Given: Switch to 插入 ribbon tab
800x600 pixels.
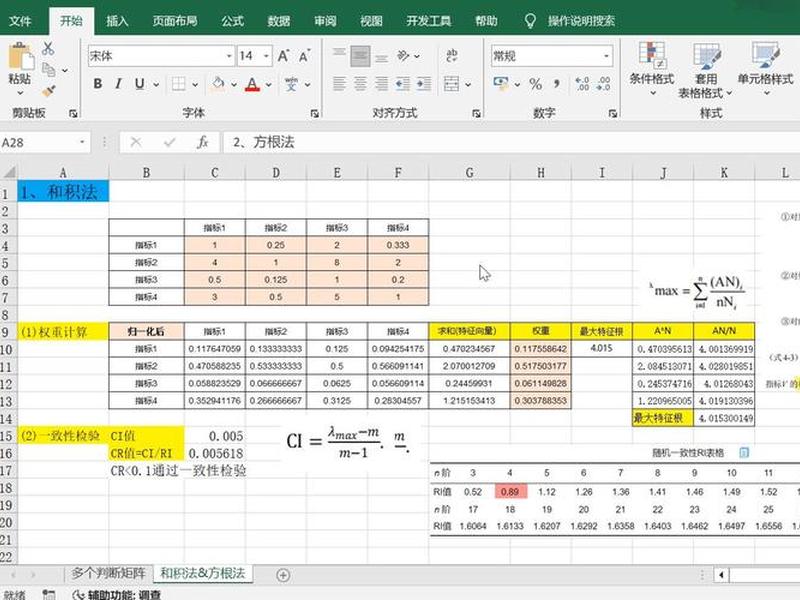Looking at the screenshot, I should pos(117,21).
